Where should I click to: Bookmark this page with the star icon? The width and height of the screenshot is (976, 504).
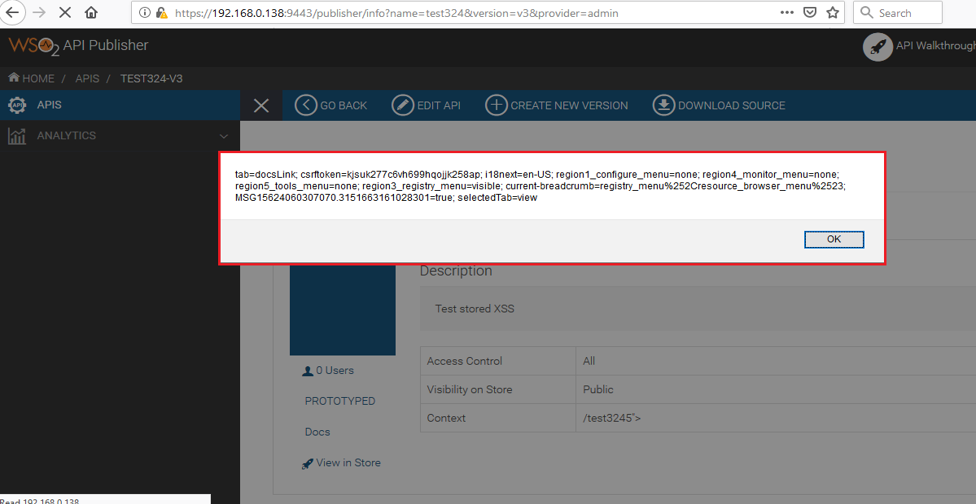point(832,12)
